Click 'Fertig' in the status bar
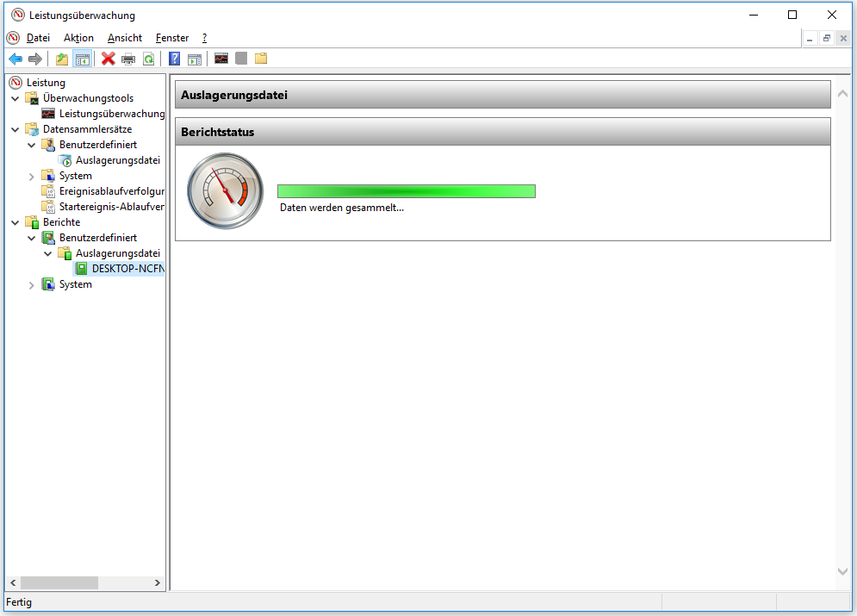Screen dimensions: 857x616 click(x=19, y=602)
